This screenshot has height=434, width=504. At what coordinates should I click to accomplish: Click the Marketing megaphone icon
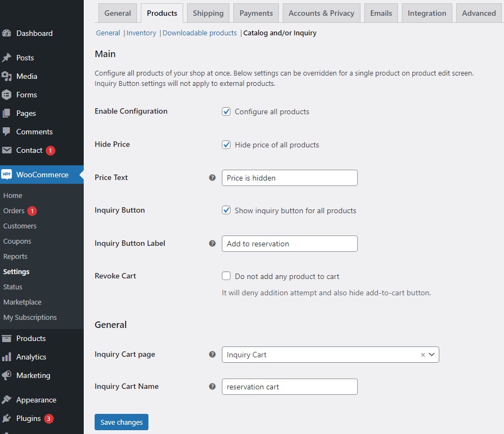click(x=7, y=375)
